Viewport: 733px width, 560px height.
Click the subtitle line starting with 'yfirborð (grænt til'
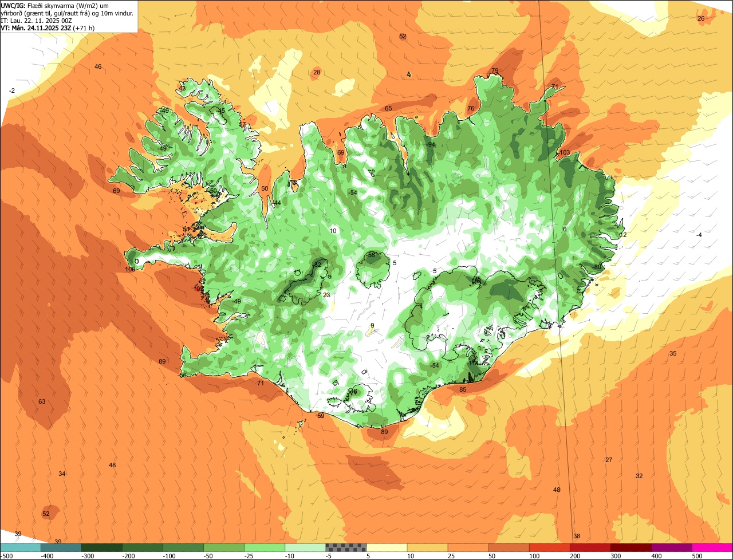(x=67, y=13)
